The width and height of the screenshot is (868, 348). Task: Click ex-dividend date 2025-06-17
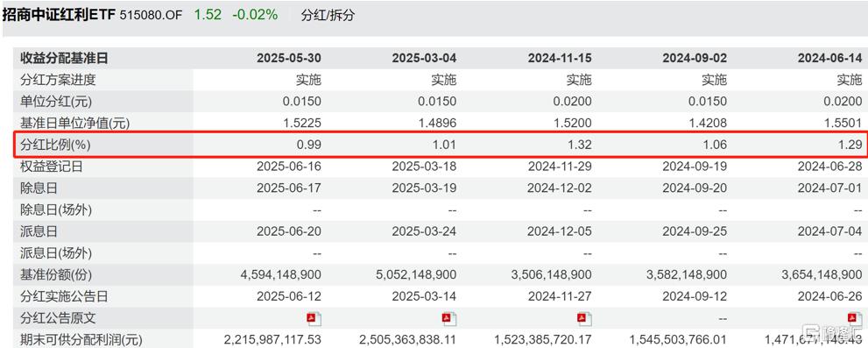click(x=288, y=188)
